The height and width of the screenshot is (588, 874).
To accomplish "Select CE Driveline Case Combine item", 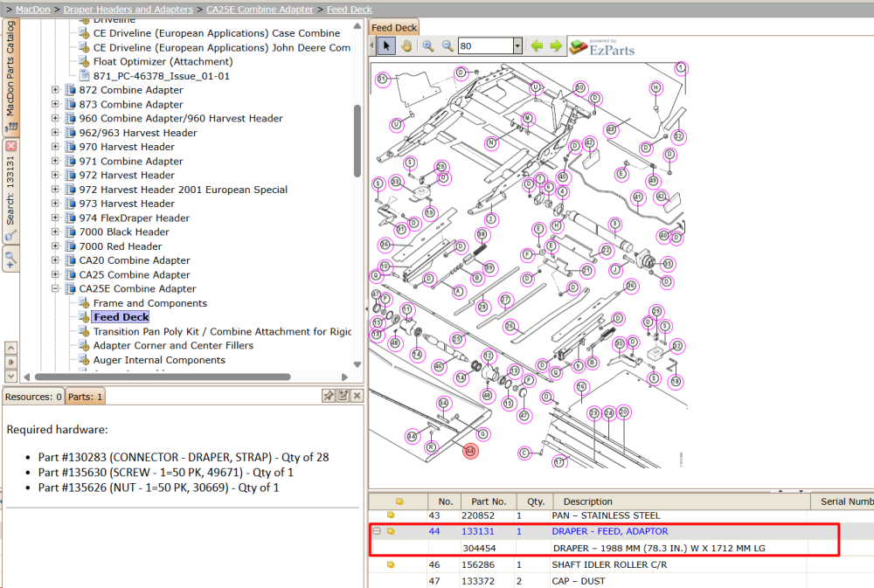I will pos(216,33).
